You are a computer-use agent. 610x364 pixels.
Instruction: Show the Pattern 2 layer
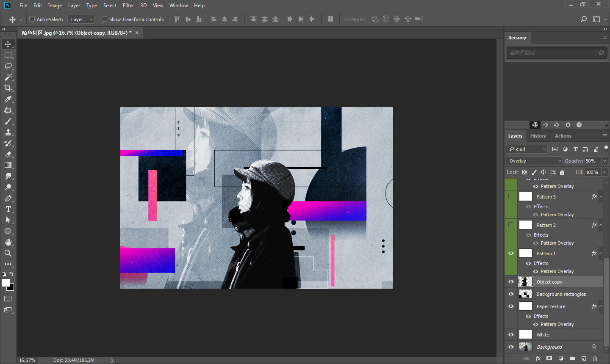(511, 225)
